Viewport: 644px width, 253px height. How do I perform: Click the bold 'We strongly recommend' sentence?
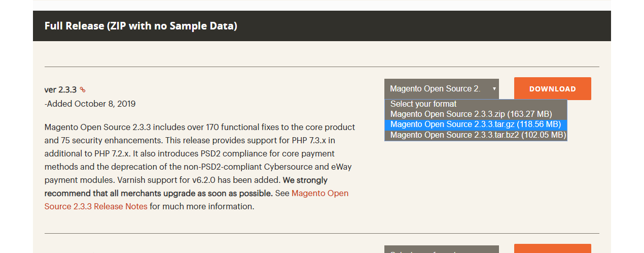tap(186, 187)
